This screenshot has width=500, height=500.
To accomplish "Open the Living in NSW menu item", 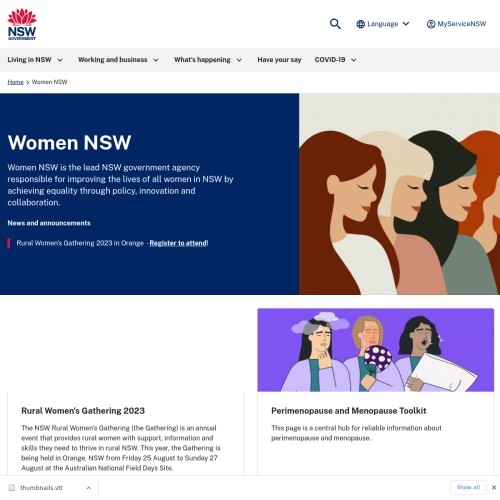I will (x=29, y=60).
